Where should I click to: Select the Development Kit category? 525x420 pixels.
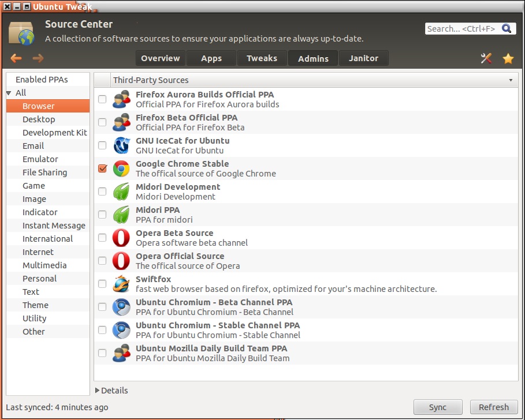point(48,133)
